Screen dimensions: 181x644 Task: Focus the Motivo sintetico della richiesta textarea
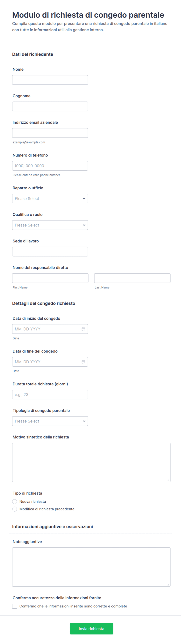tap(91, 463)
